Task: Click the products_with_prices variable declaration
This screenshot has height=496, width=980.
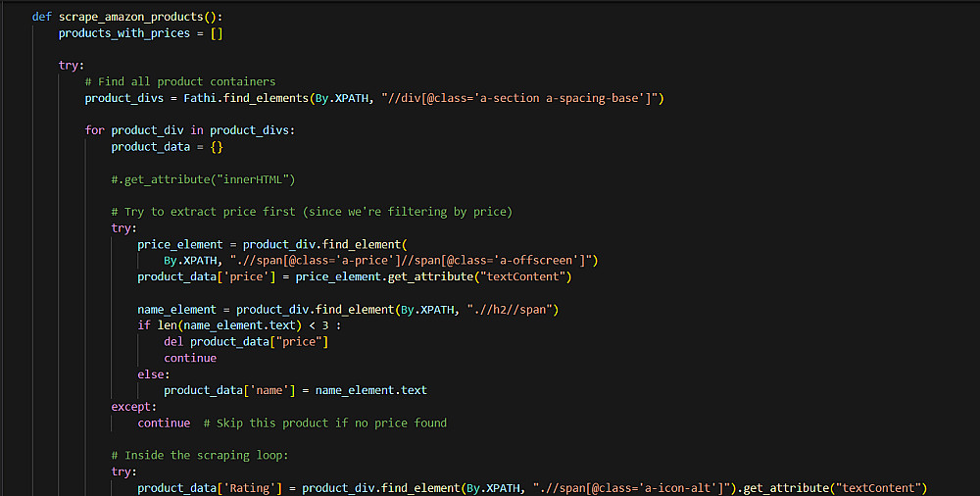Action: pyautogui.click(x=140, y=33)
